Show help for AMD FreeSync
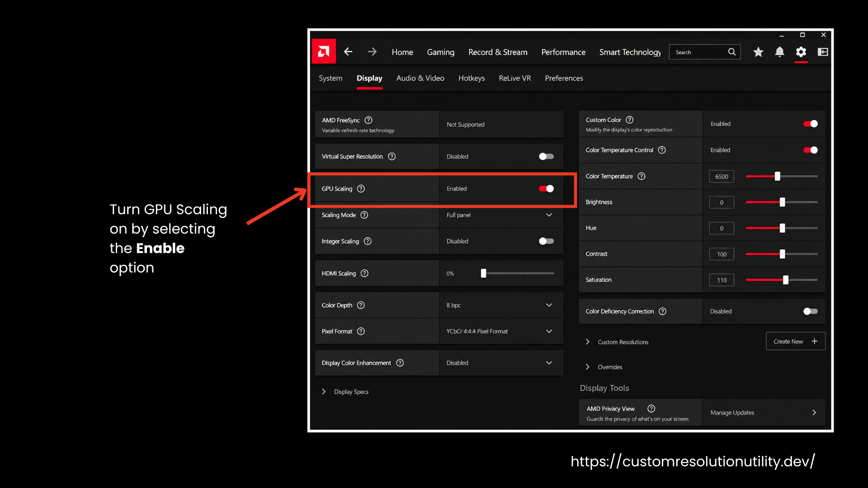 click(368, 120)
